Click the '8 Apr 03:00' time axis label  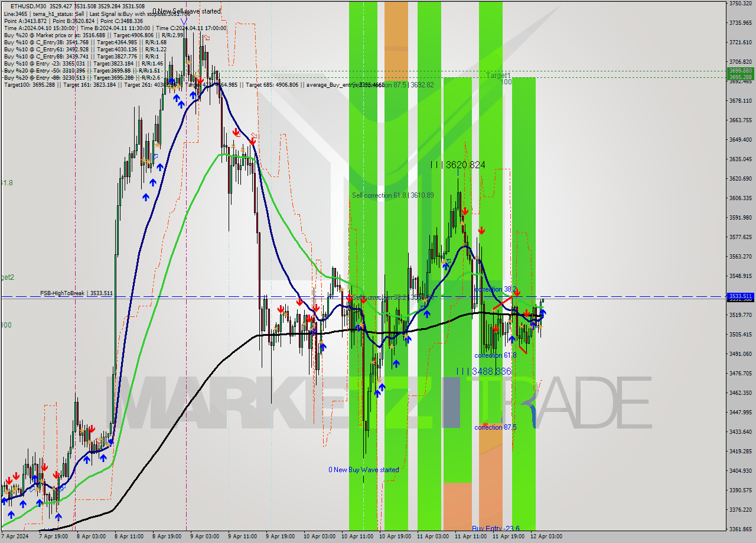[x=91, y=537]
